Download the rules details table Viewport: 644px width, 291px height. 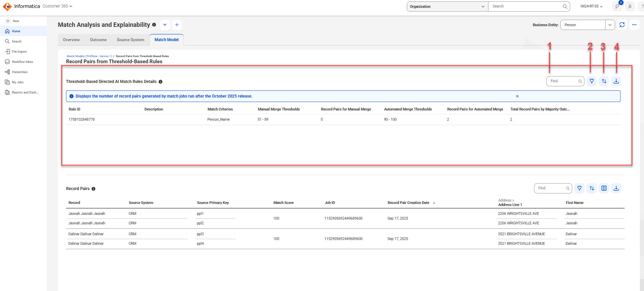616,81
